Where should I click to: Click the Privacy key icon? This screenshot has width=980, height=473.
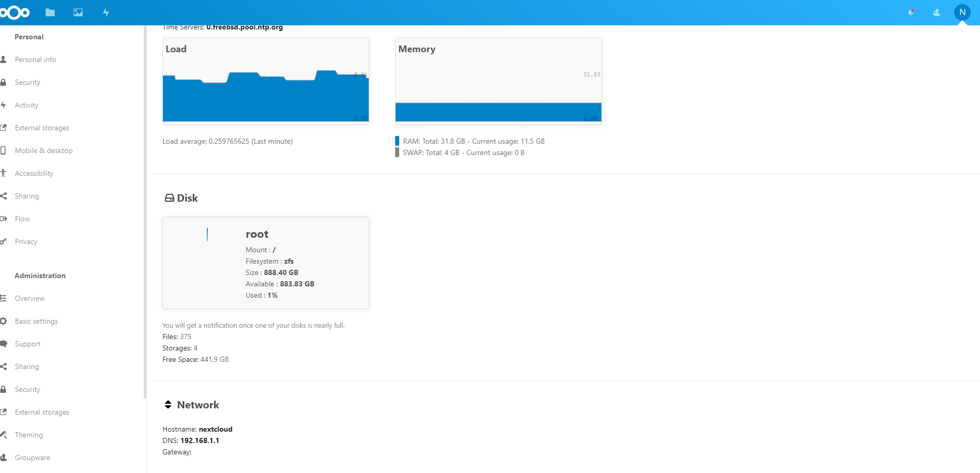click(x=3, y=241)
